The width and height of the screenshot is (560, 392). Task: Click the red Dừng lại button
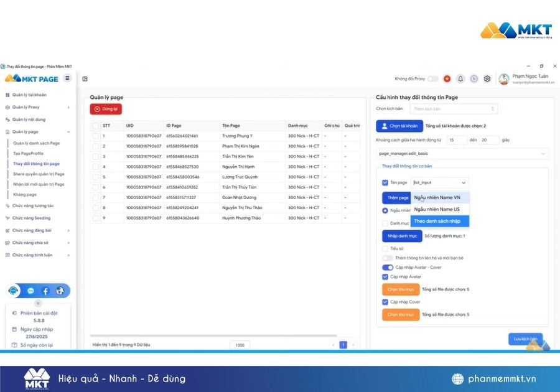point(106,109)
